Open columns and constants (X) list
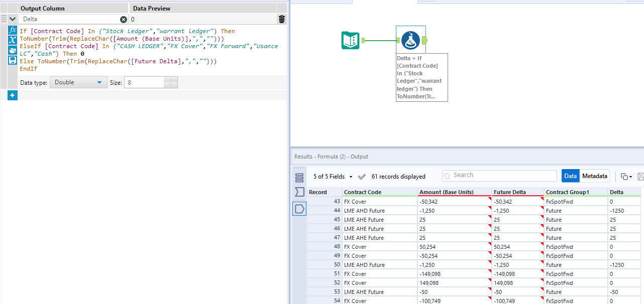Image resolution: width=644 pixels, height=304 pixels. pos(13,40)
